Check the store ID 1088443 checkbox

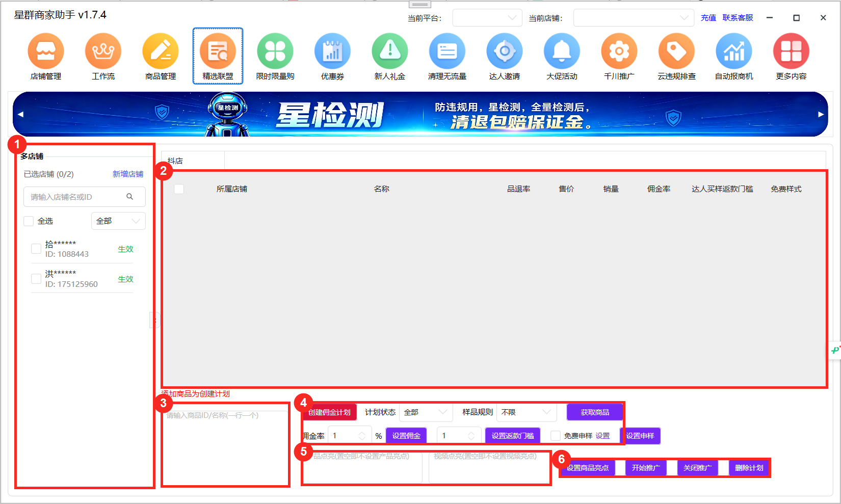click(36, 249)
